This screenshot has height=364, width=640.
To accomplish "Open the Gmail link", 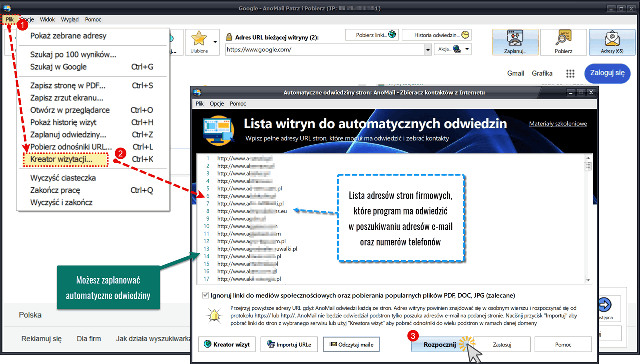I will [x=516, y=73].
